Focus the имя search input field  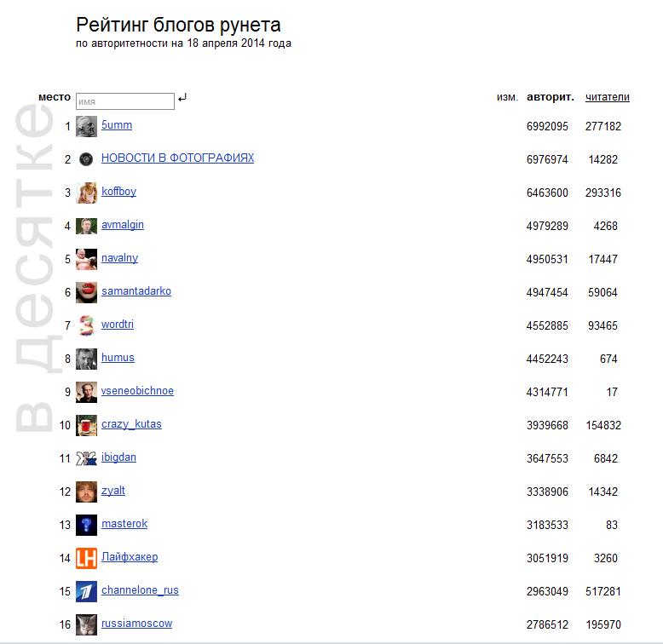point(125,101)
